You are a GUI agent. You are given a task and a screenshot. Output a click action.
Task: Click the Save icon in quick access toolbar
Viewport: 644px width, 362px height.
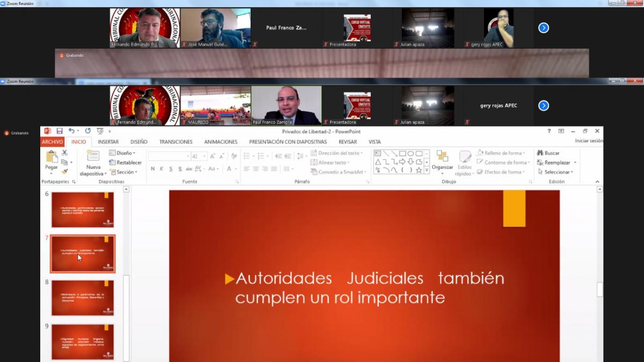coord(60,131)
